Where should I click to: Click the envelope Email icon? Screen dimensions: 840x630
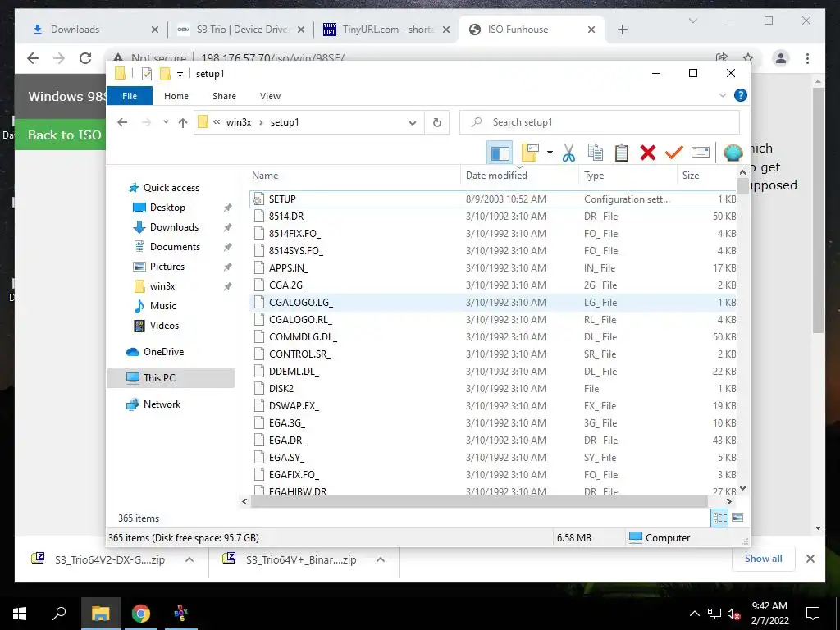(701, 153)
